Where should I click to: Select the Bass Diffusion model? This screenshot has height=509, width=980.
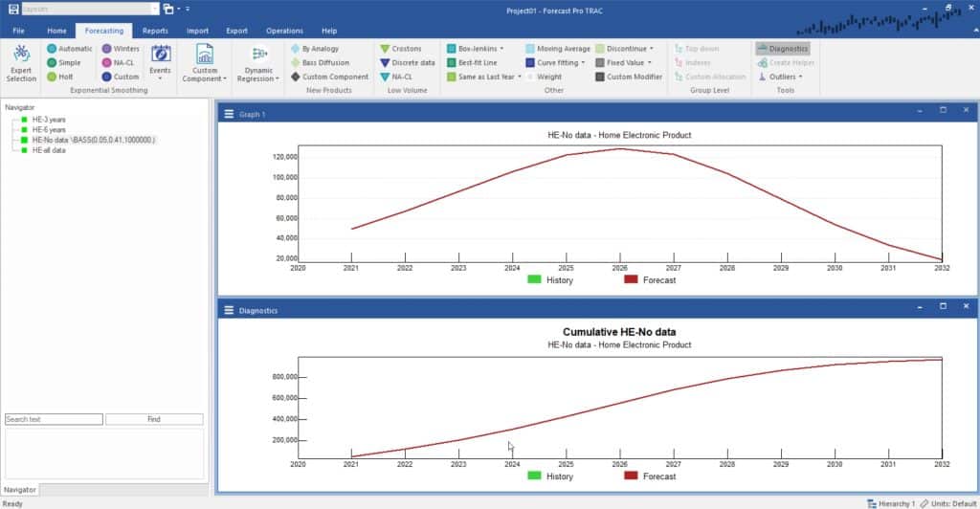click(x=296, y=62)
